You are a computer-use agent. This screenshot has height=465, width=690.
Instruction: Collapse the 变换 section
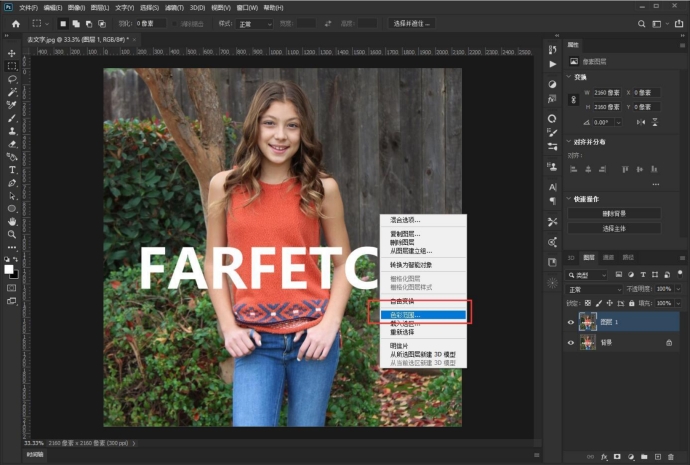pyautogui.click(x=569, y=77)
